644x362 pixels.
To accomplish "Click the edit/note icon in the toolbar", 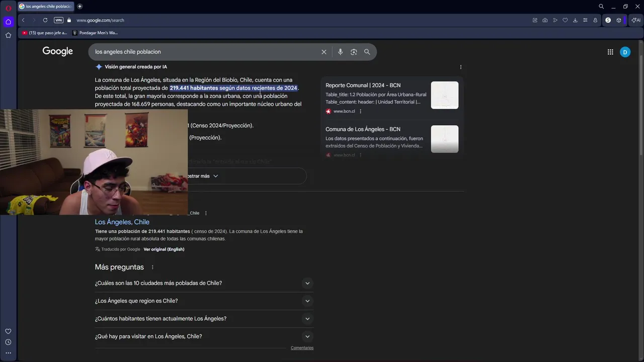I will click(x=535, y=20).
